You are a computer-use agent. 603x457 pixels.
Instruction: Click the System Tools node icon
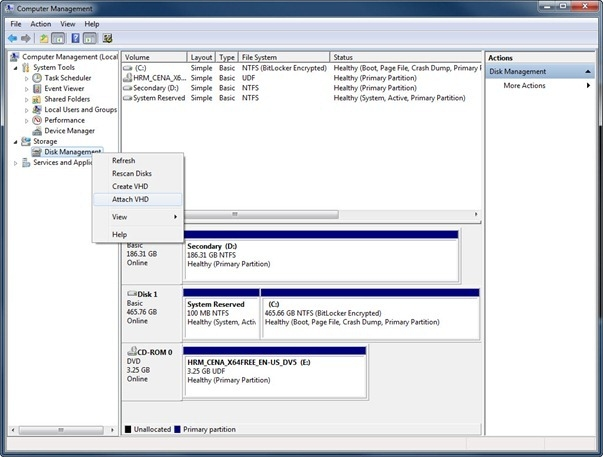(26, 68)
